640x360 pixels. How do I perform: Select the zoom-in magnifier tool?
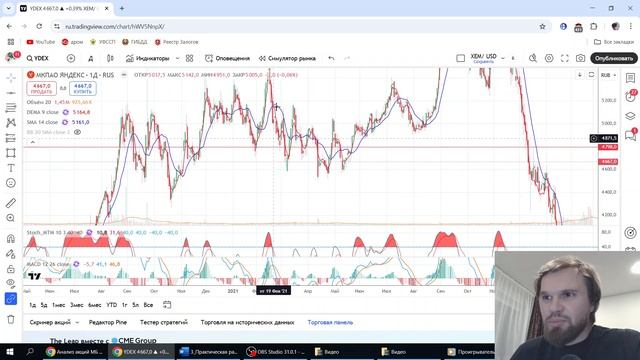[11, 218]
